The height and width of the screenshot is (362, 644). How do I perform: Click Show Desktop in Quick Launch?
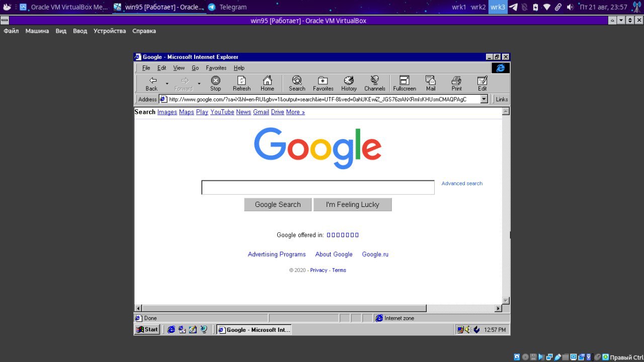click(x=193, y=330)
